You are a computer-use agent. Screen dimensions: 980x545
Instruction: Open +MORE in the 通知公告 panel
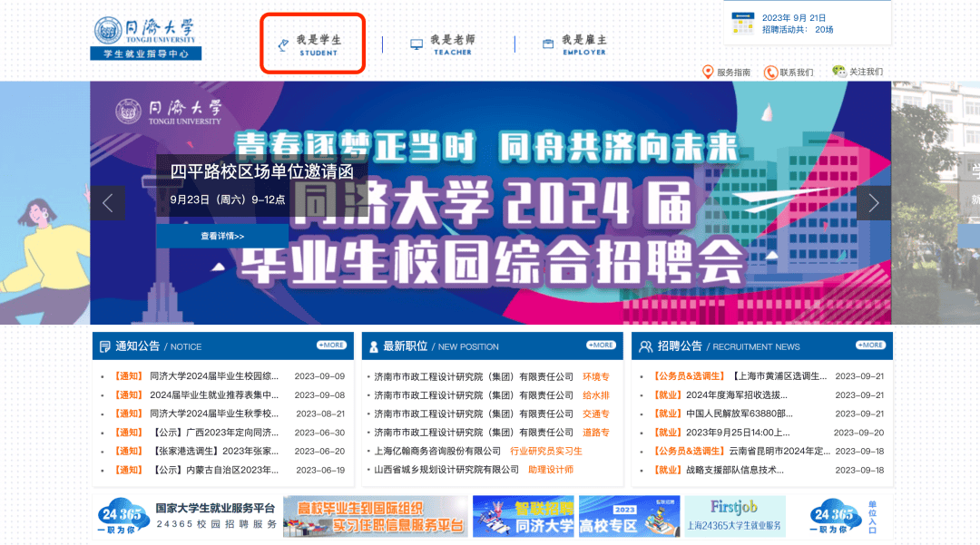[330, 345]
